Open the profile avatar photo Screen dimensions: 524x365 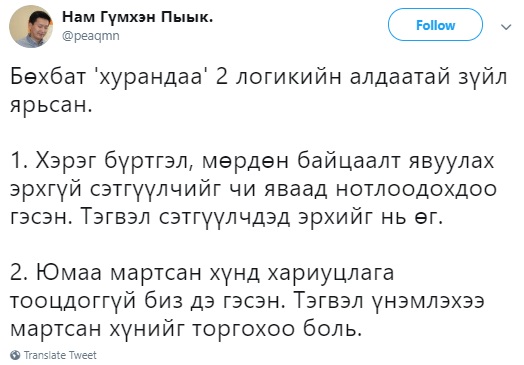coord(31,27)
